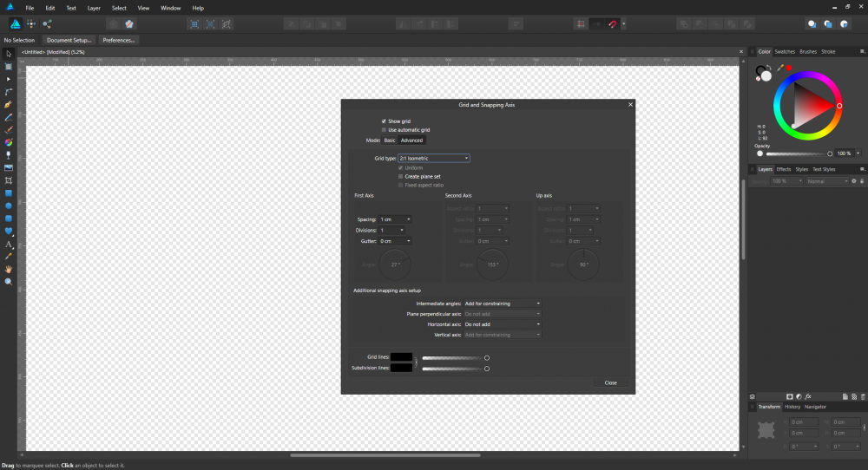Screen dimensions: 868x470
Task: Open the Grid type dropdown
Action: point(434,158)
